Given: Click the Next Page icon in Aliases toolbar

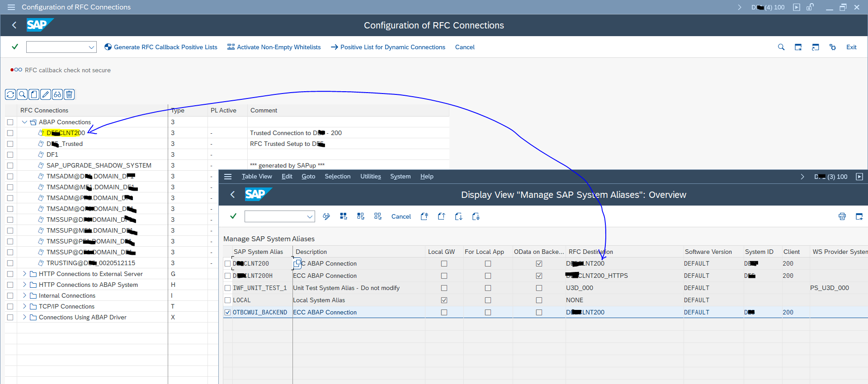Looking at the screenshot, I should pyautogui.click(x=458, y=216).
